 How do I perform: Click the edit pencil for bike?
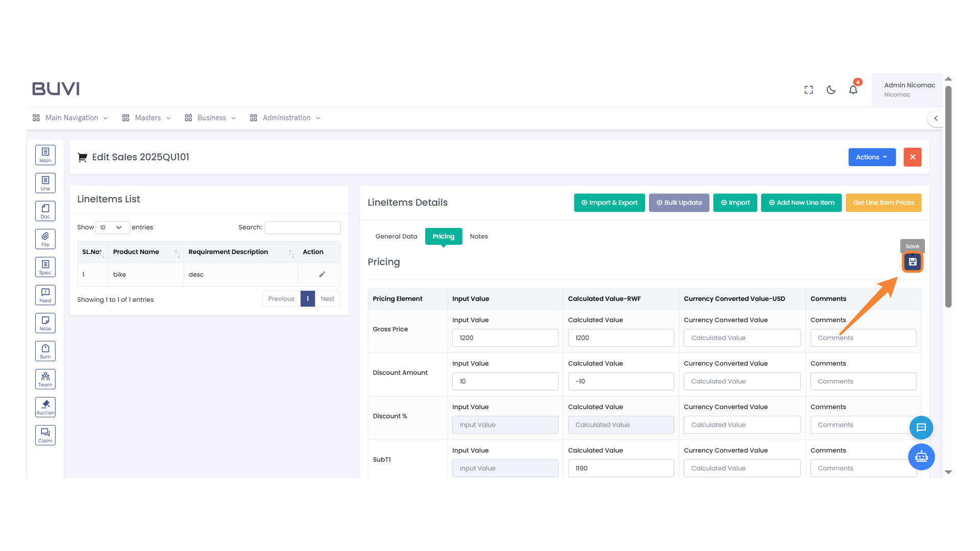coord(322,274)
